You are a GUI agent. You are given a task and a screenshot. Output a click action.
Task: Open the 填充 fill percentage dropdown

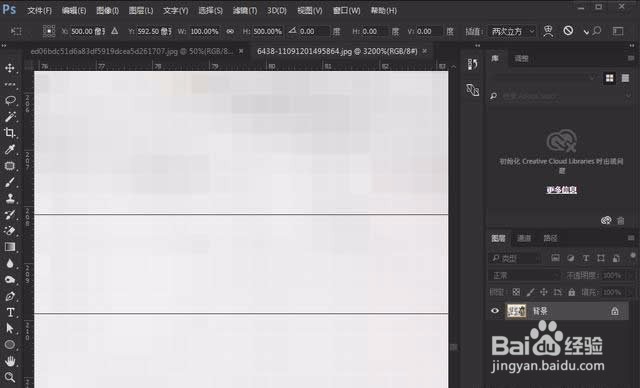(x=630, y=292)
